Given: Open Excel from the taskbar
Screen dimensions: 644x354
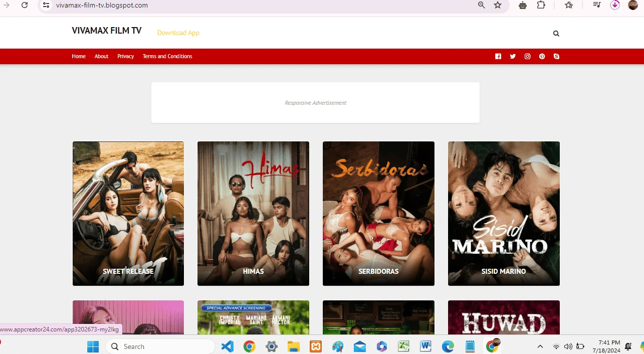Looking at the screenshot, I should click(403, 346).
